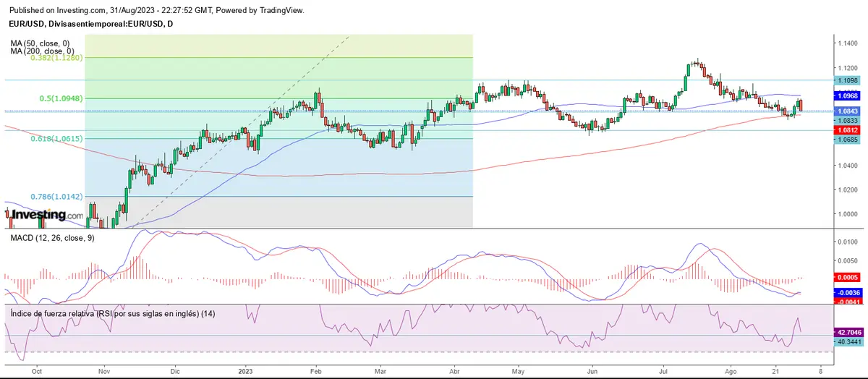
Task: Click the blue 1.0843 current price tag
Action: click(x=848, y=111)
